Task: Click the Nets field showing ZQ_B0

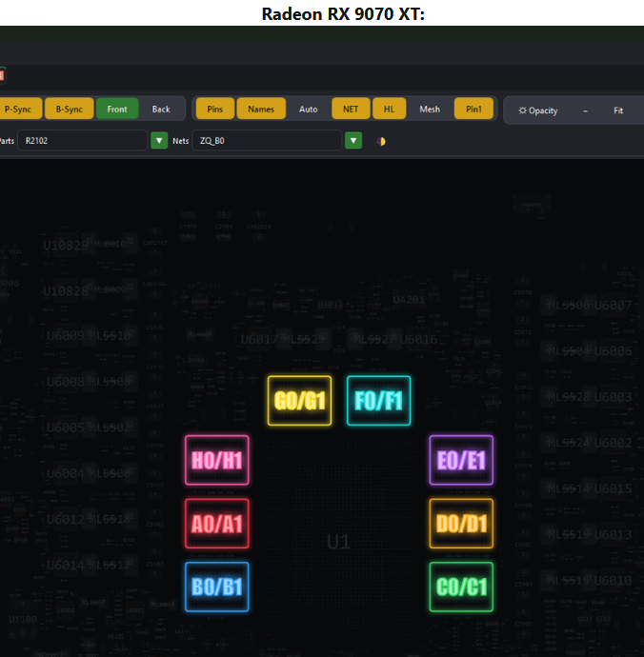Action: pyautogui.click(x=267, y=141)
